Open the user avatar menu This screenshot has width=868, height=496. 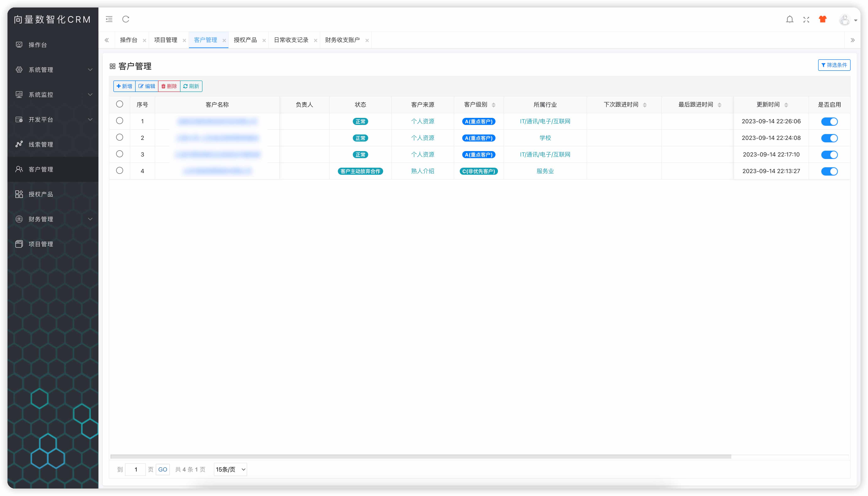(x=848, y=20)
